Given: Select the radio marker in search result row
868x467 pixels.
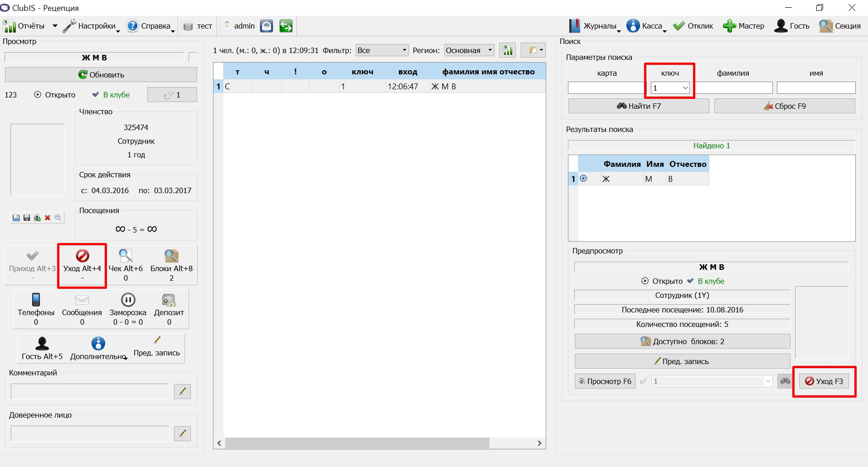Looking at the screenshot, I should tap(584, 179).
